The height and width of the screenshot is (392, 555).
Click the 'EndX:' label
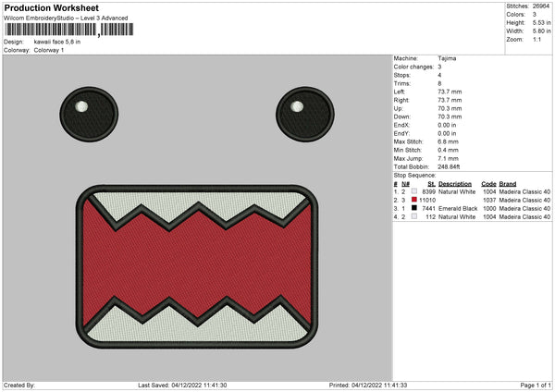401,125
